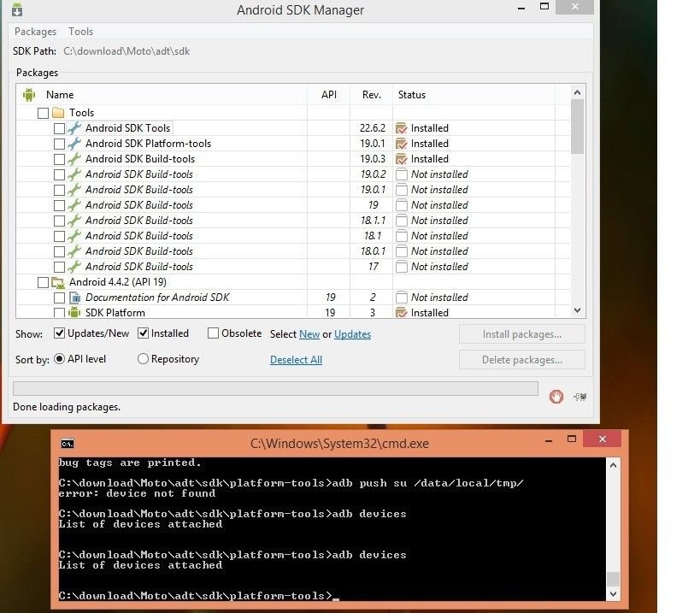Click wrench icon of Build-tools rev 18.0.1

[74, 251]
